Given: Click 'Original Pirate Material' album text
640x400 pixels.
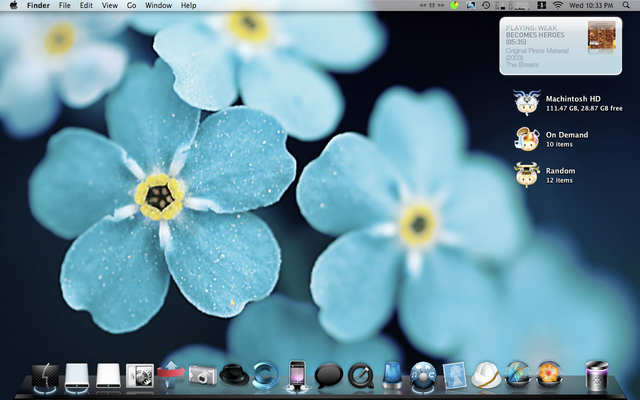Looking at the screenshot, I should 537,51.
